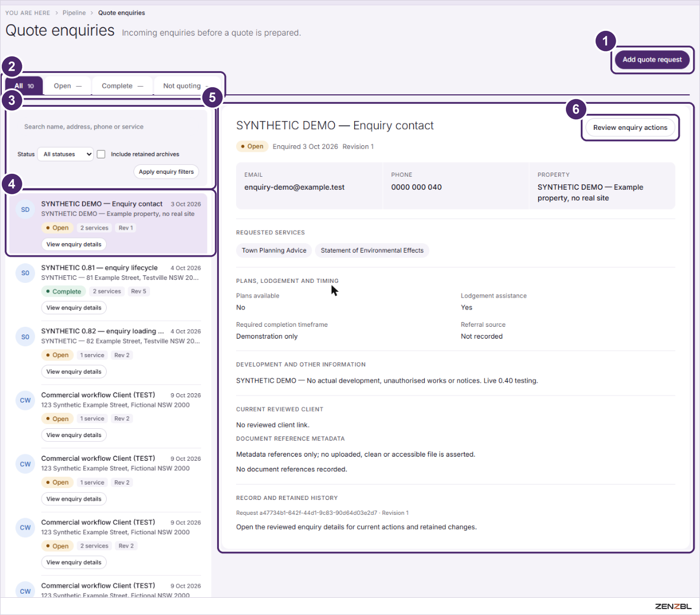Click Review enquiry actions button

click(630, 128)
